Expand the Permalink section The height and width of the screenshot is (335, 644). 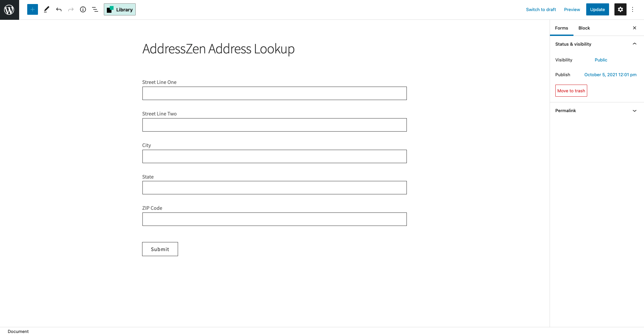pyautogui.click(x=634, y=111)
